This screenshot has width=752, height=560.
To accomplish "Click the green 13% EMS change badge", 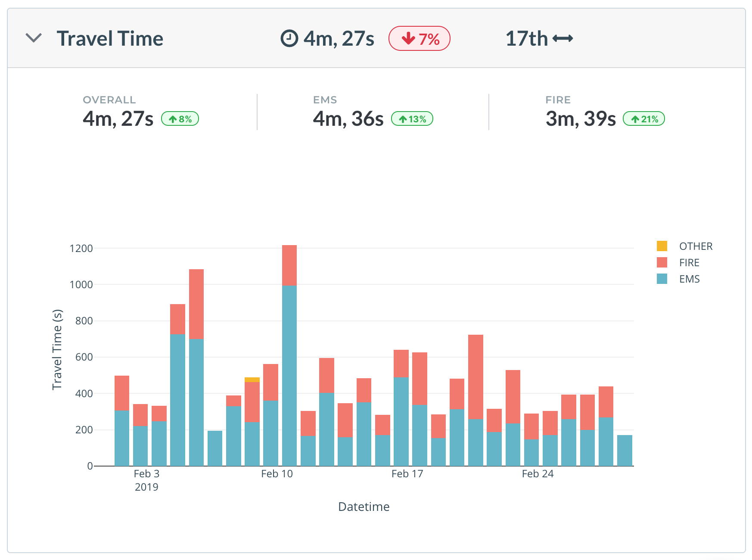I will (x=412, y=119).
